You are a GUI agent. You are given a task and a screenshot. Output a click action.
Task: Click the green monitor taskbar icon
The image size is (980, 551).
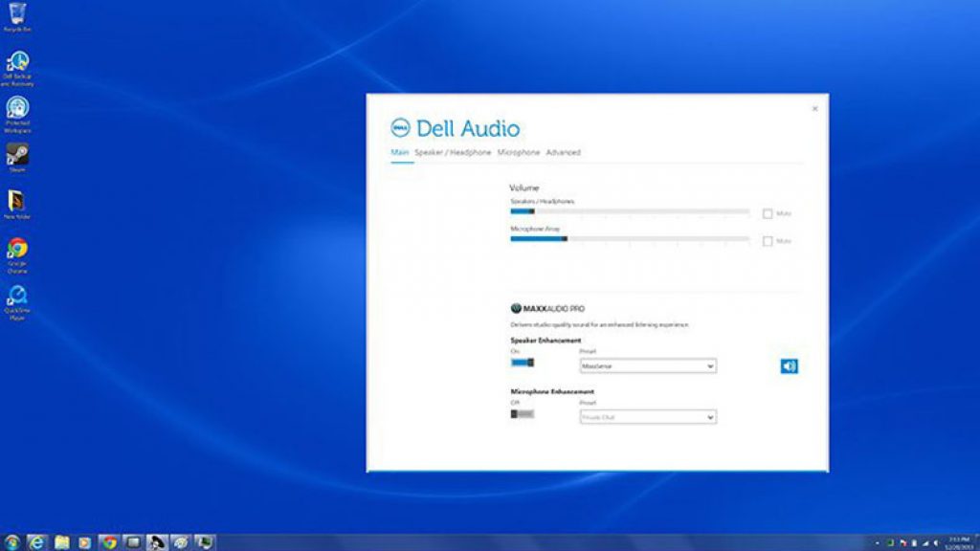pos(204,542)
